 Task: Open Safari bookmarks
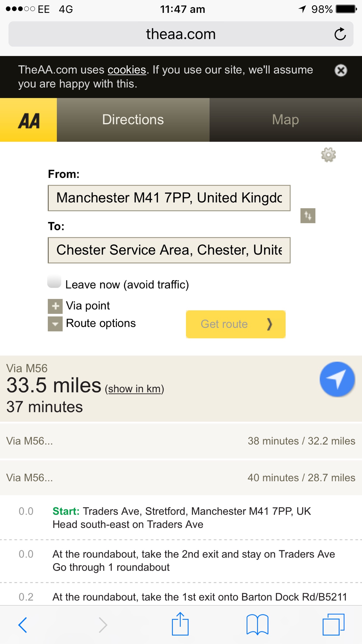pyautogui.click(x=257, y=625)
